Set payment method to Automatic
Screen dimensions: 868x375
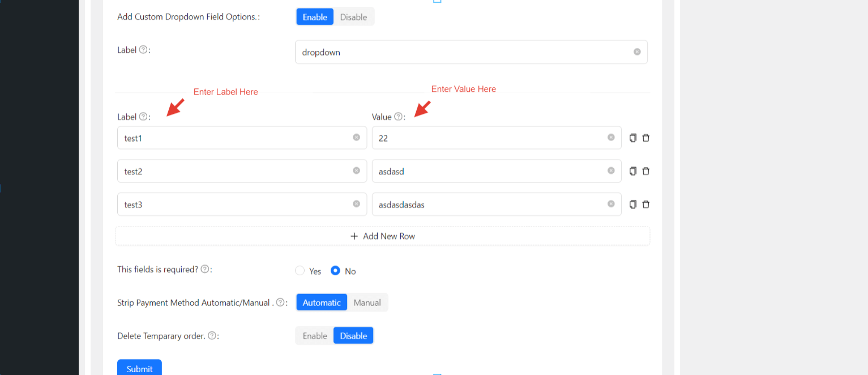coord(322,302)
